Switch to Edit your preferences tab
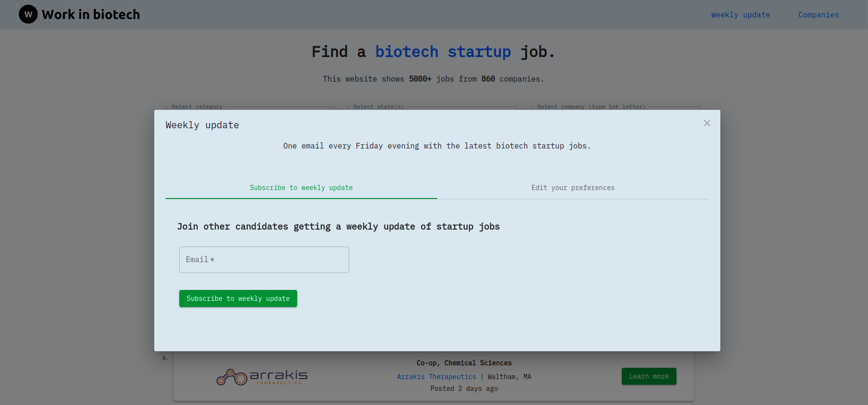The height and width of the screenshot is (405, 868). [573, 188]
